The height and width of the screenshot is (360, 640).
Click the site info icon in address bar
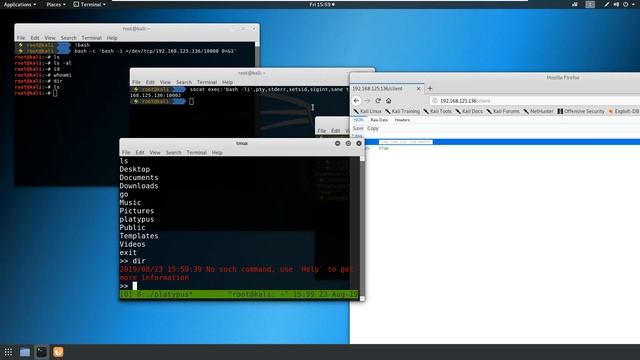[435, 100]
